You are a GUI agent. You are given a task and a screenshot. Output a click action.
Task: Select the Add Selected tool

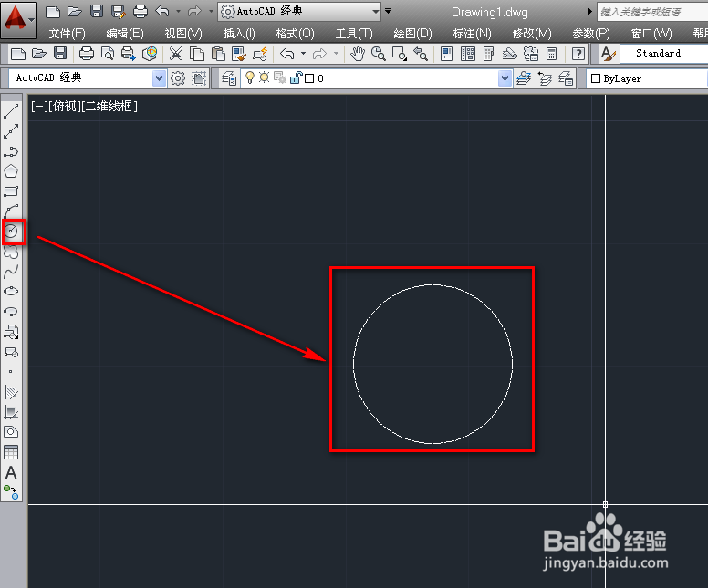click(x=11, y=492)
